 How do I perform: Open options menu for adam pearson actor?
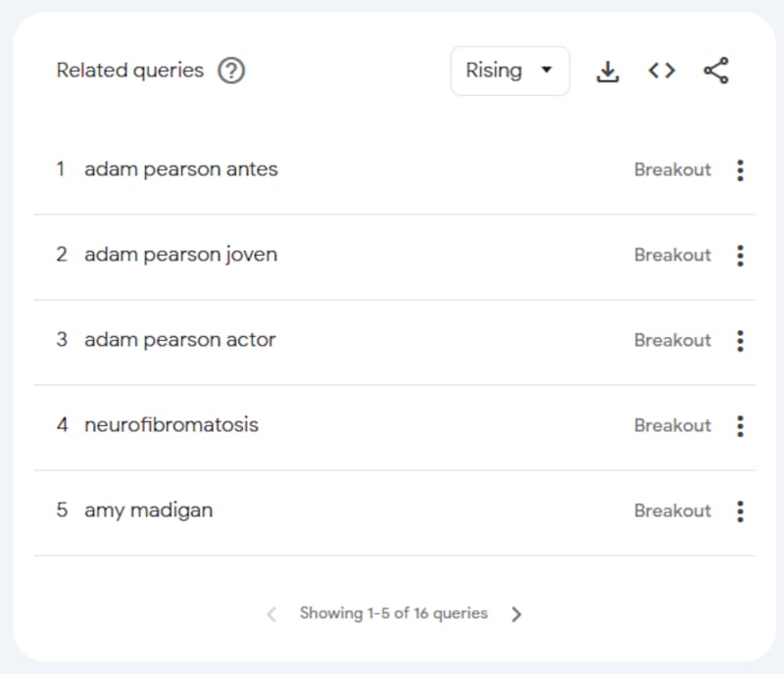tap(740, 340)
